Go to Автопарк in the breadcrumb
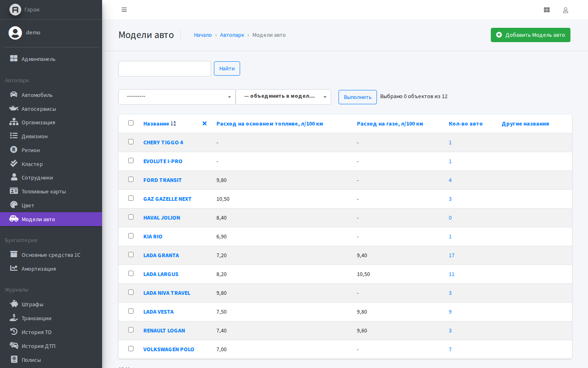The image size is (588, 368). [x=232, y=35]
